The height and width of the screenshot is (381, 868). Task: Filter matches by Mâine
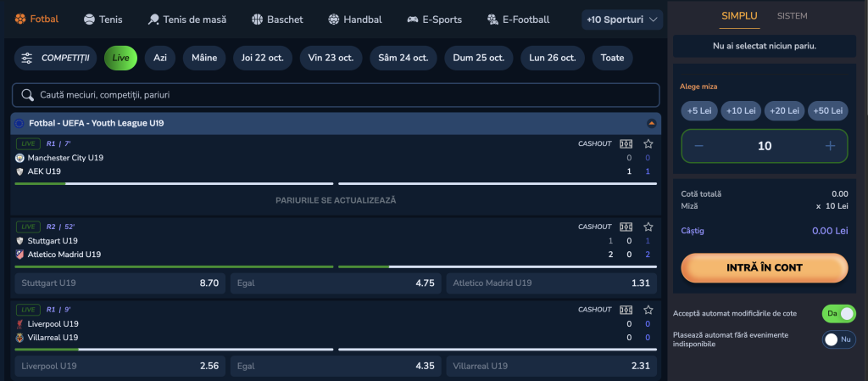204,59
